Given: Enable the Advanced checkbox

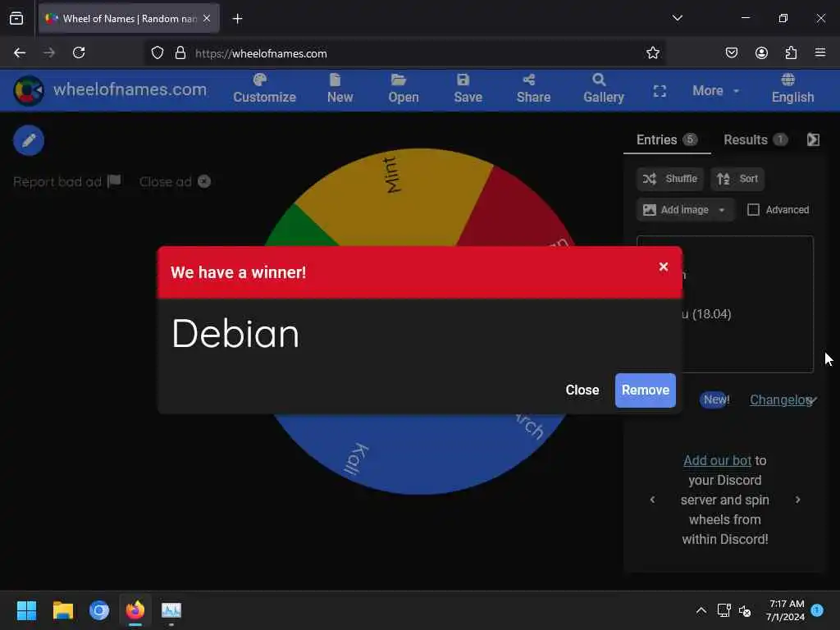Looking at the screenshot, I should pyautogui.click(x=753, y=209).
